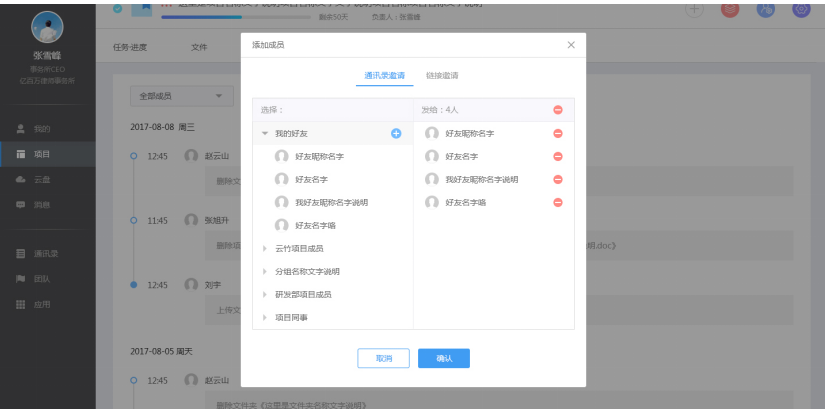Click the purple settings gear icon in header
Screen dimensions: 825x410
[801, 9]
